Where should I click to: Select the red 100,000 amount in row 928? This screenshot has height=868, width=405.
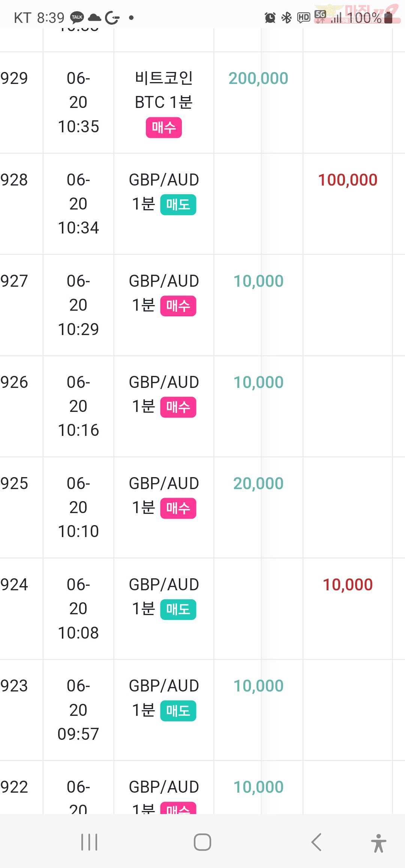348,180
